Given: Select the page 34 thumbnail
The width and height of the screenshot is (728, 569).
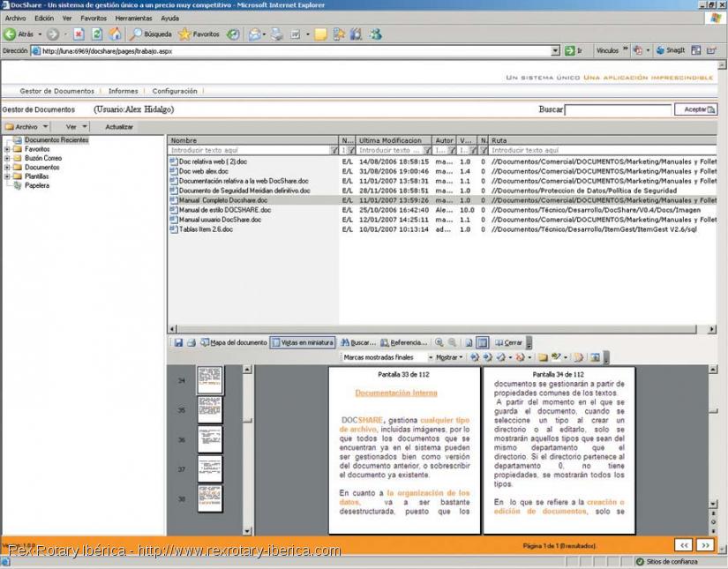Looking at the screenshot, I should click(210, 380).
